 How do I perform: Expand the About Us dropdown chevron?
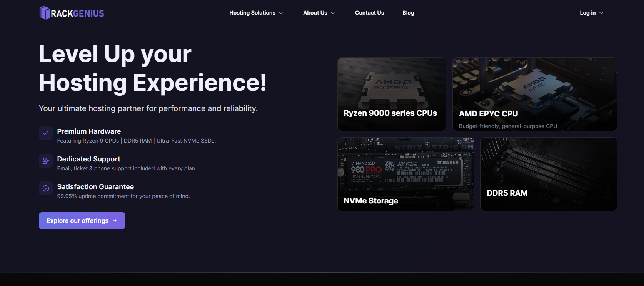pos(333,13)
